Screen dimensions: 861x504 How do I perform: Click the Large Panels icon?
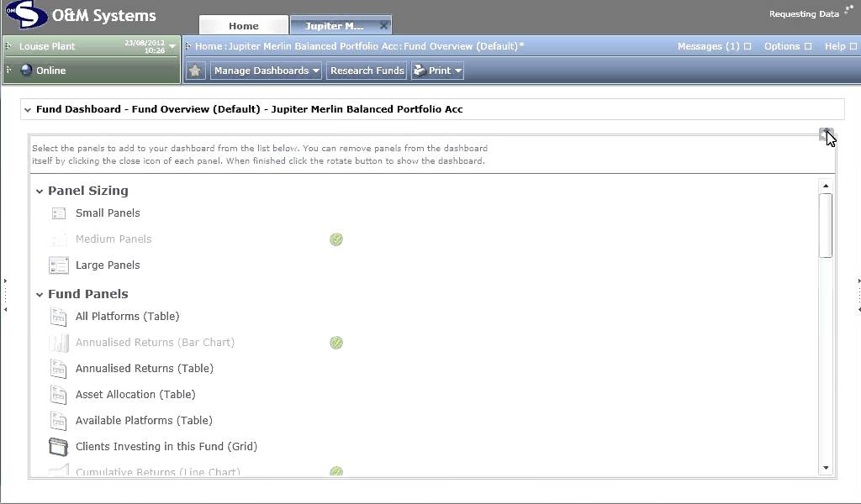click(58, 265)
